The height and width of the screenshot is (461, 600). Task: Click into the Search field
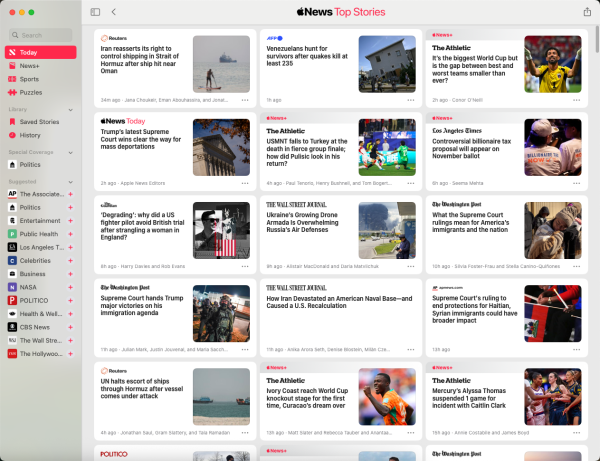click(41, 35)
